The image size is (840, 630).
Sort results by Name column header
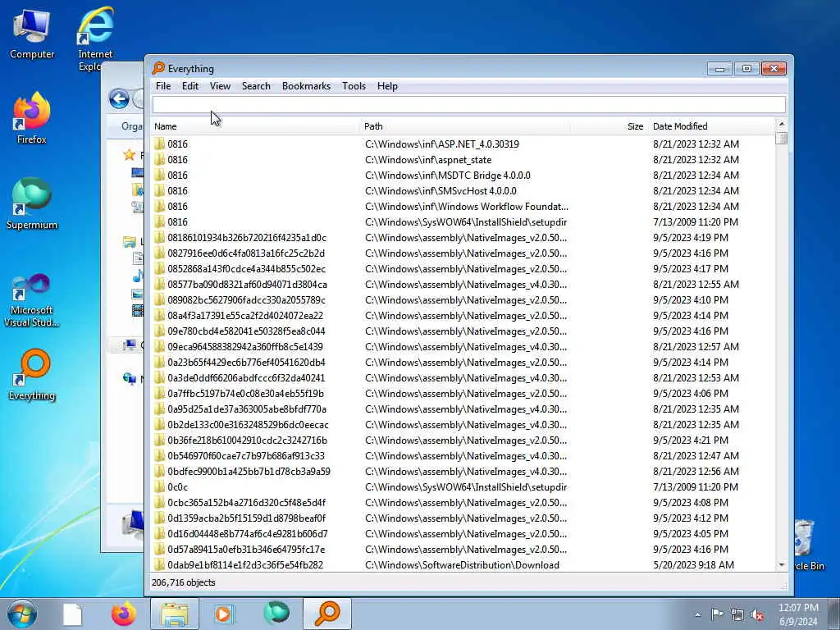pos(256,126)
